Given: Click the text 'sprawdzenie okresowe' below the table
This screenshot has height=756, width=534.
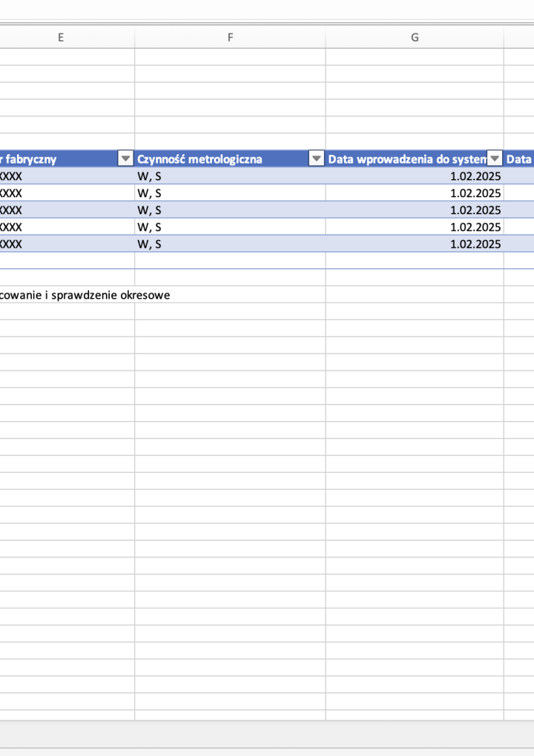Looking at the screenshot, I should [x=111, y=295].
